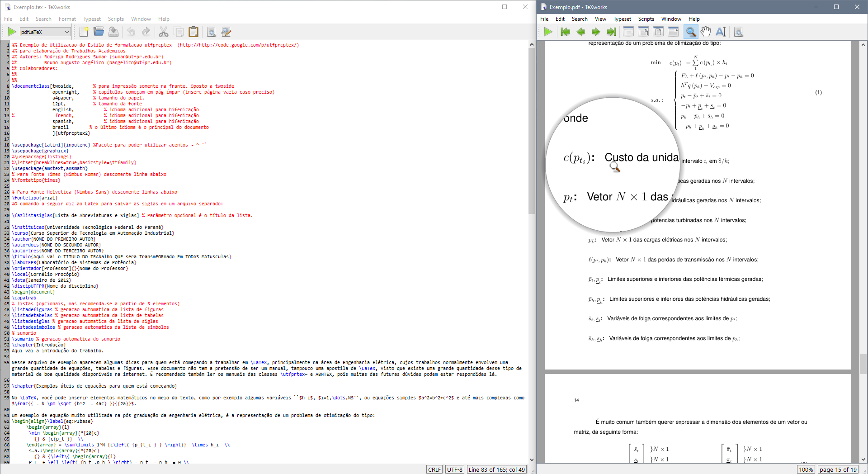Open the Find dialog in the editor toolbar
Viewport: 868px width, 474px height.
(212, 32)
